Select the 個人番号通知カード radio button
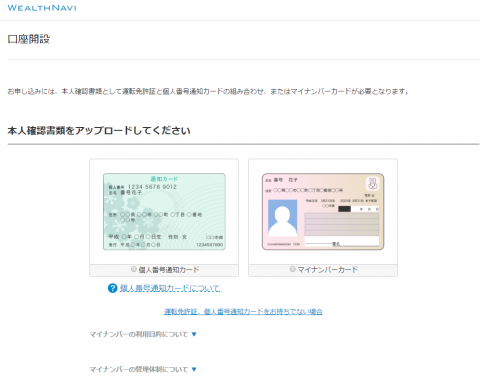Screen dimensions: 480x380 134,269
